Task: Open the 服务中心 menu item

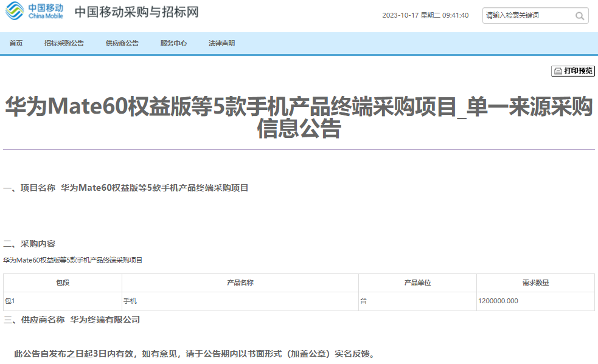Action: click(x=173, y=44)
